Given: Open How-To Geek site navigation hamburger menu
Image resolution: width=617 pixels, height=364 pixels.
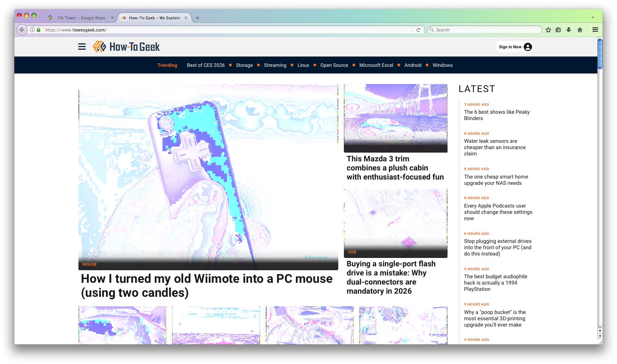Looking at the screenshot, I should (82, 47).
